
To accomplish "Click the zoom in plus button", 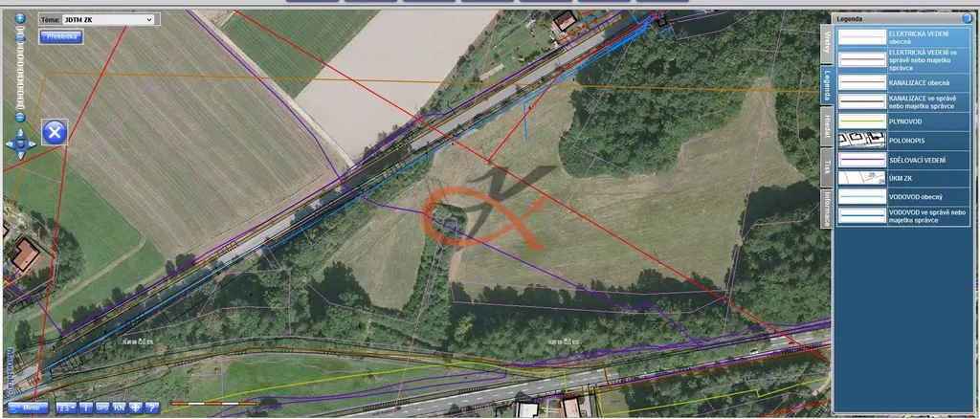I will [20, 18].
